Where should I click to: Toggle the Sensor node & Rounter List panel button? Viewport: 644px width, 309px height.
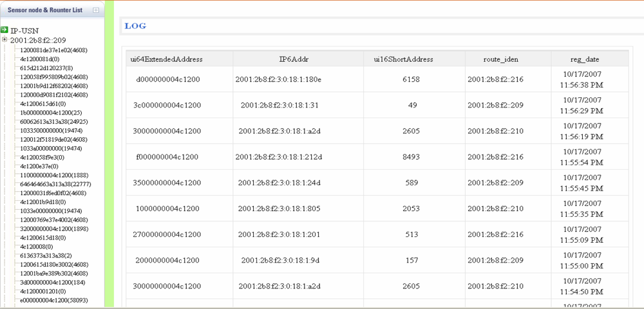[x=96, y=10]
